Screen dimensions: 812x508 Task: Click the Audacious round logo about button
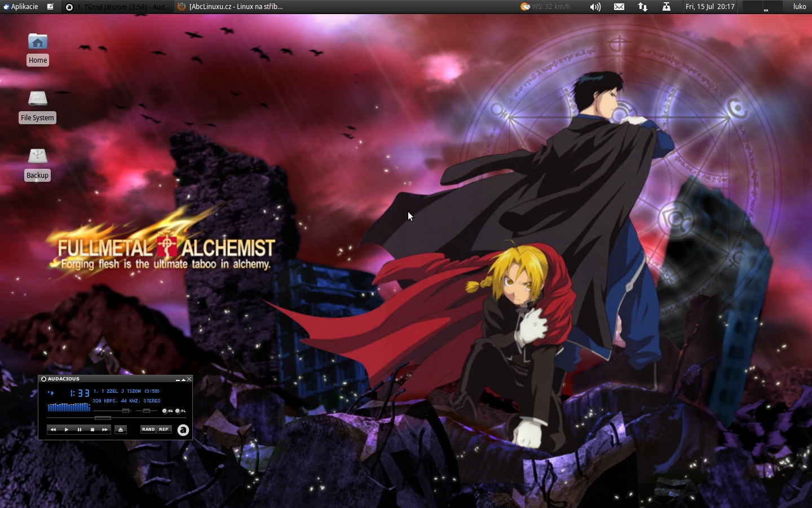coord(183,430)
